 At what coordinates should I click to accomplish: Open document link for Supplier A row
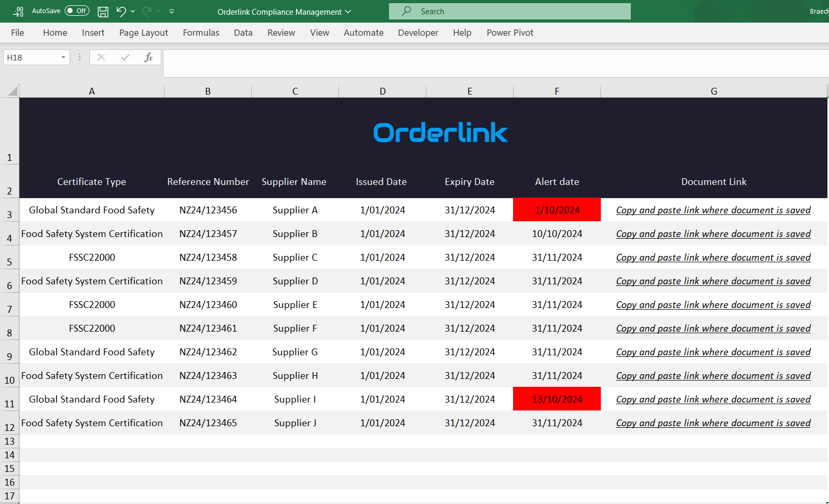(x=713, y=210)
